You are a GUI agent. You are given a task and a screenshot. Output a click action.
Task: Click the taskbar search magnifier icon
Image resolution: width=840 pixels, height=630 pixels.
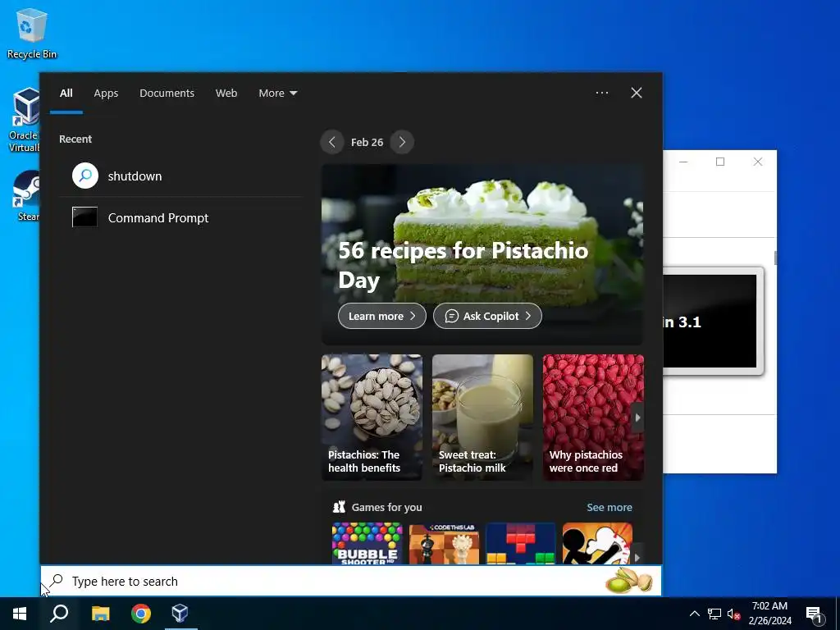(x=59, y=614)
